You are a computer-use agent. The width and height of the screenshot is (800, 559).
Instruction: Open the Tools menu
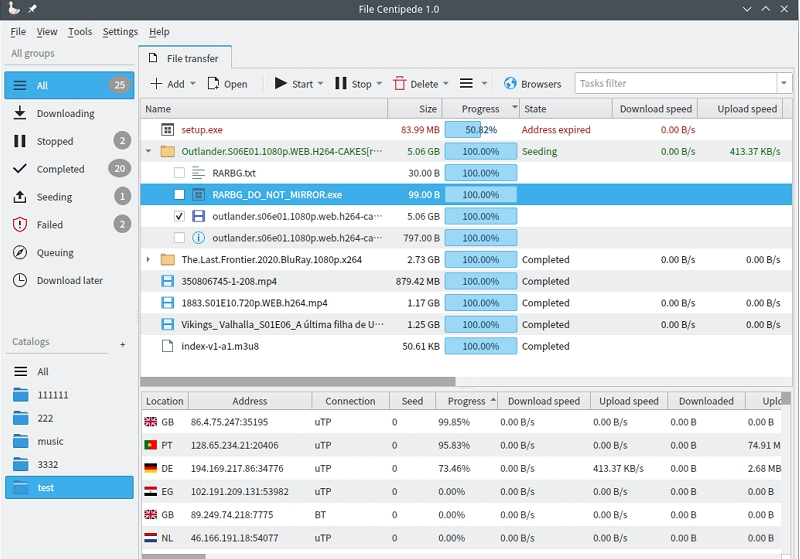click(x=80, y=32)
